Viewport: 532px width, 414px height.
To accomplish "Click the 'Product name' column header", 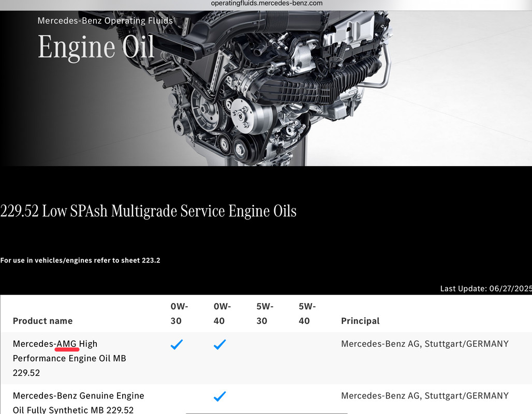I will point(43,321).
